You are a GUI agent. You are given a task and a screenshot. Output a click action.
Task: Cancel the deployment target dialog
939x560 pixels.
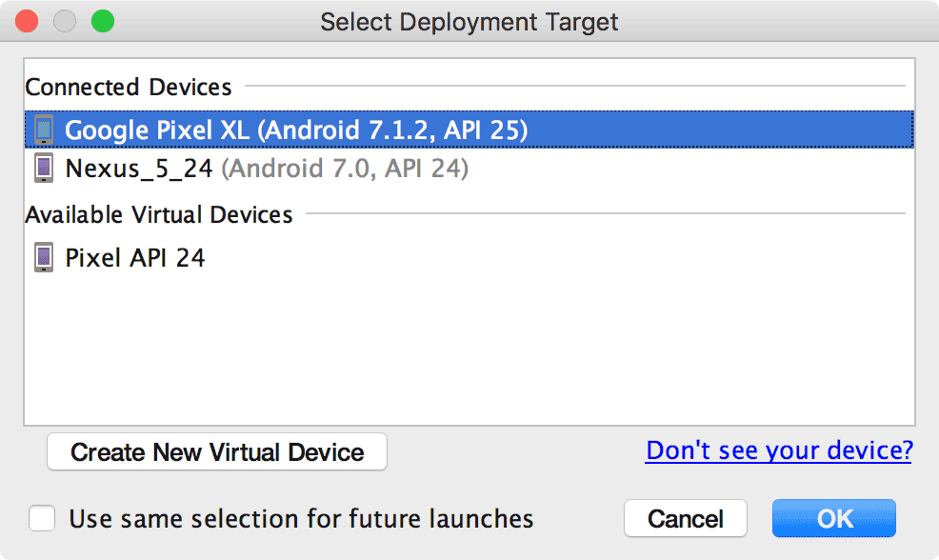tap(685, 519)
